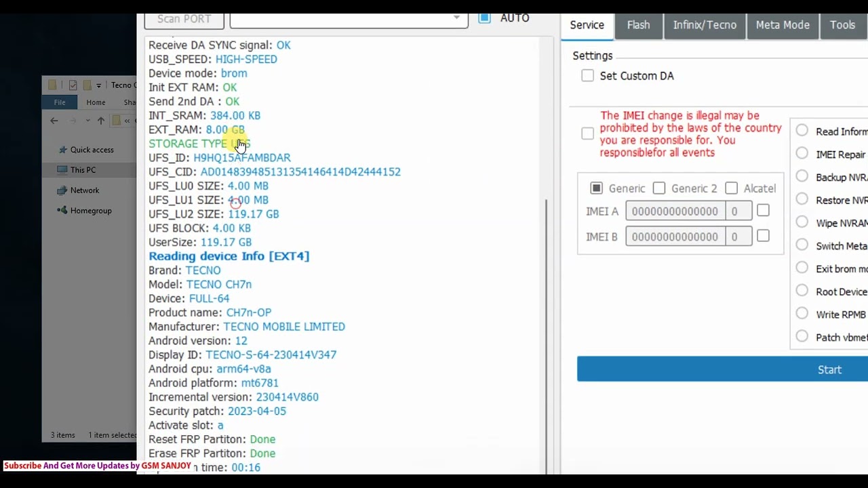Click the Scan PORT button
Screen dimensions: 868x488
(x=184, y=20)
